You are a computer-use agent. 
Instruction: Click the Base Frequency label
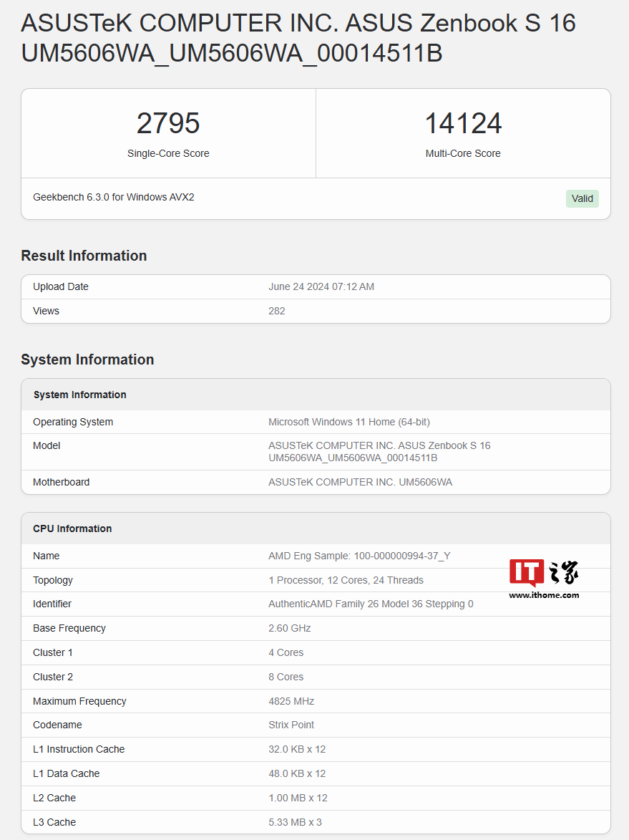[69, 629]
